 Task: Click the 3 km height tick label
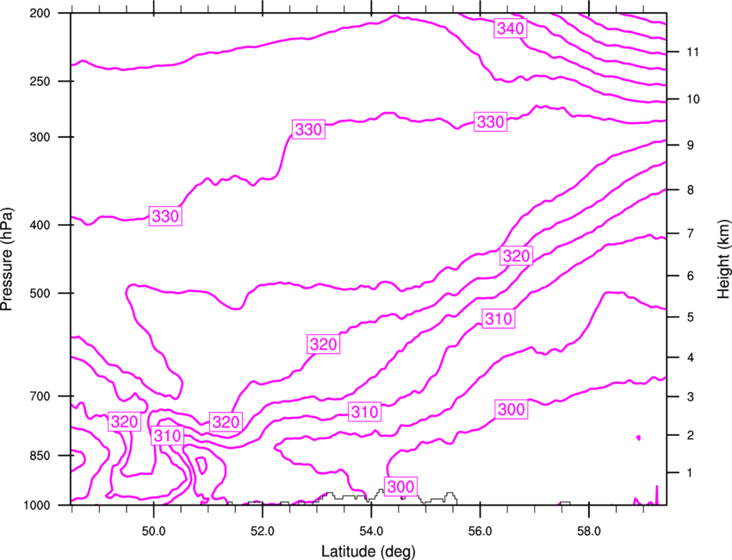[691, 397]
